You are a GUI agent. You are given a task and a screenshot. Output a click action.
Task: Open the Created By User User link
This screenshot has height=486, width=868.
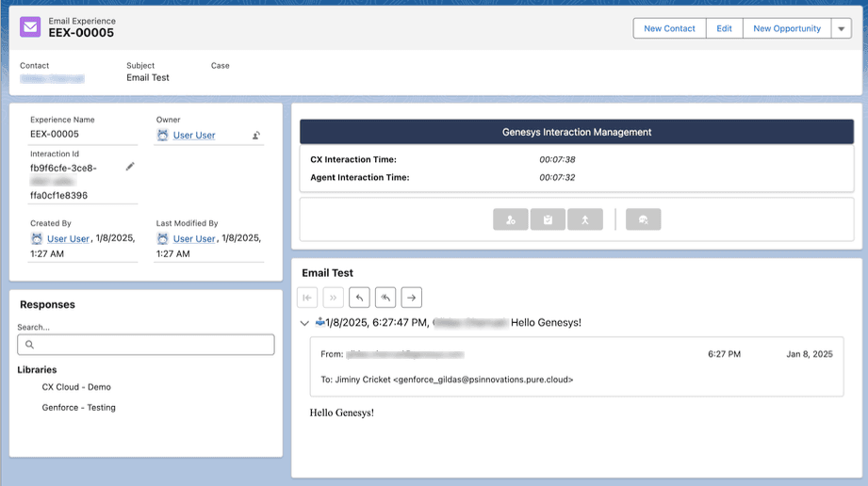[68, 238]
